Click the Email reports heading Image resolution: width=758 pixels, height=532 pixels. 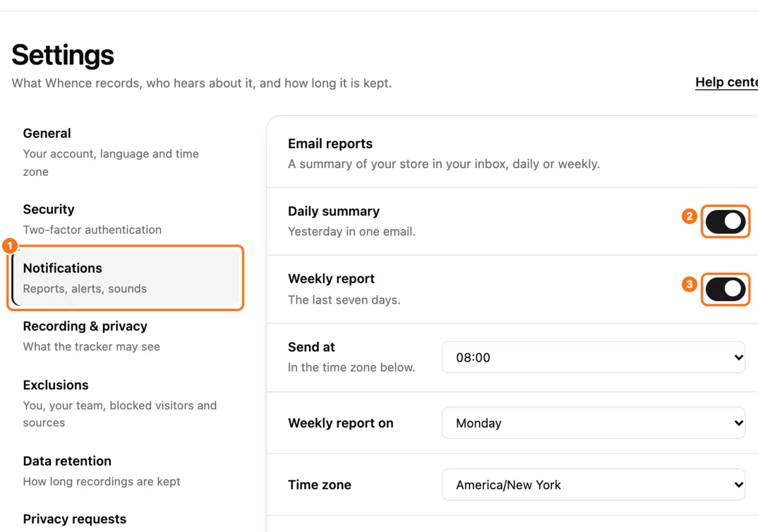pyautogui.click(x=330, y=144)
